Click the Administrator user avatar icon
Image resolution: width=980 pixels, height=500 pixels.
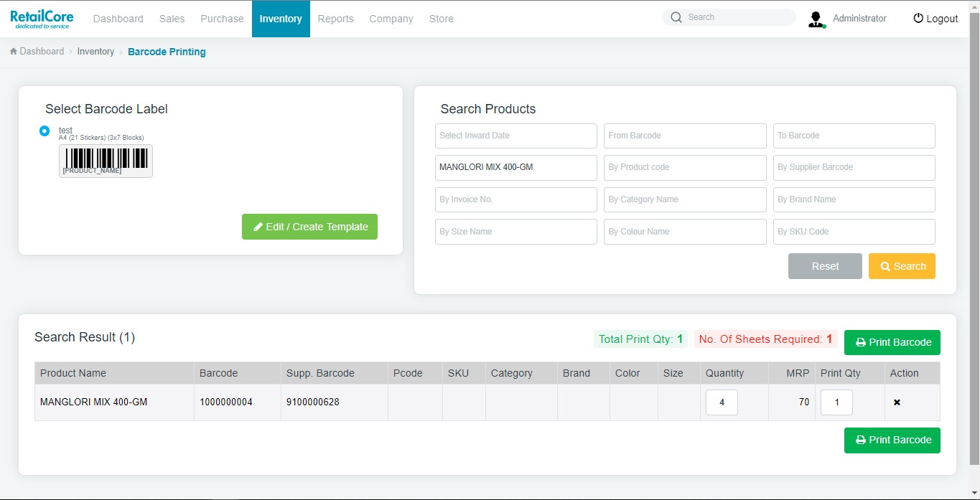(816, 19)
